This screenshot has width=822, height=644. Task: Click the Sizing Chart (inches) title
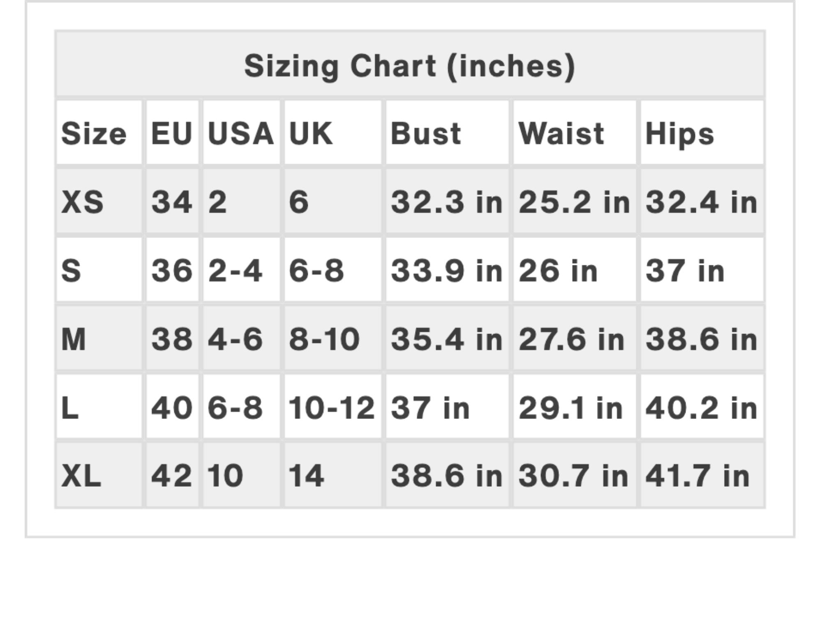point(410,66)
